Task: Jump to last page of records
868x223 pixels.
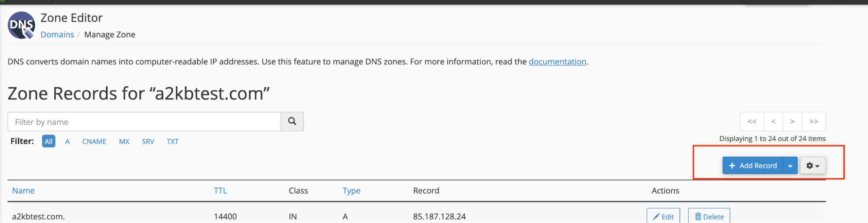Action: (x=814, y=121)
